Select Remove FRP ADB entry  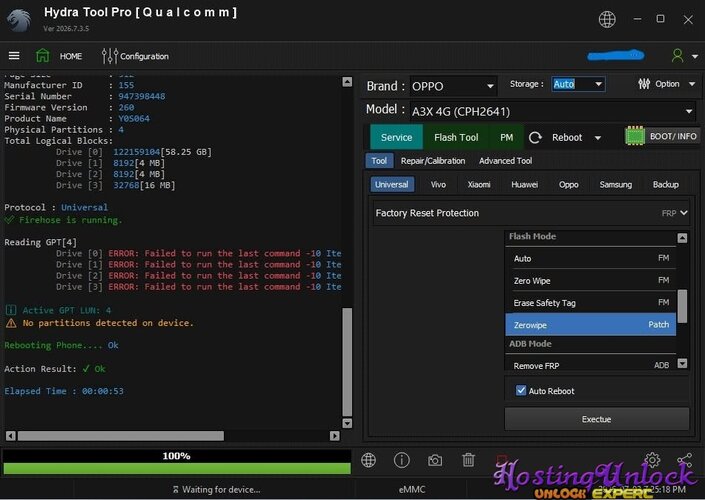click(x=591, y=365)
